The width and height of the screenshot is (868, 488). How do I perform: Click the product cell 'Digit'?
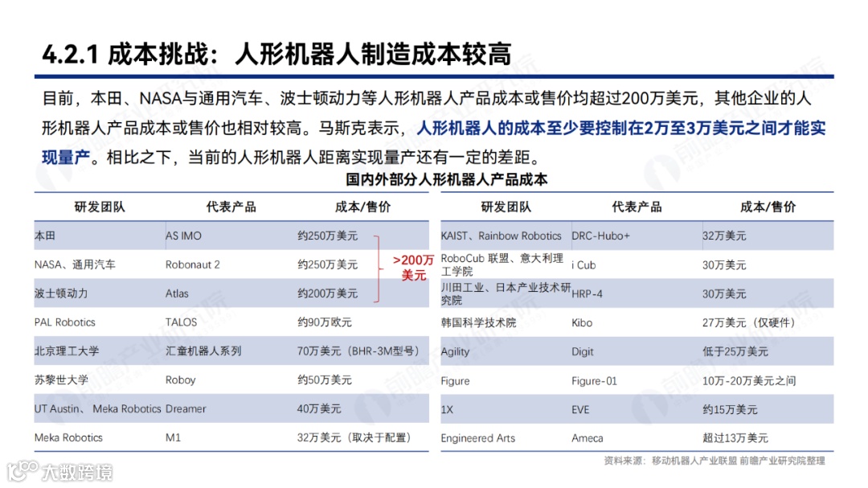coord(583,352)
